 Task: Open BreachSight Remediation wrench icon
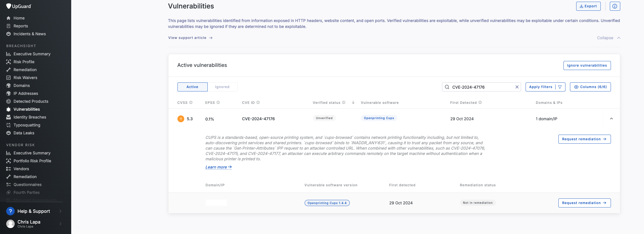click(x=8, y=70)
